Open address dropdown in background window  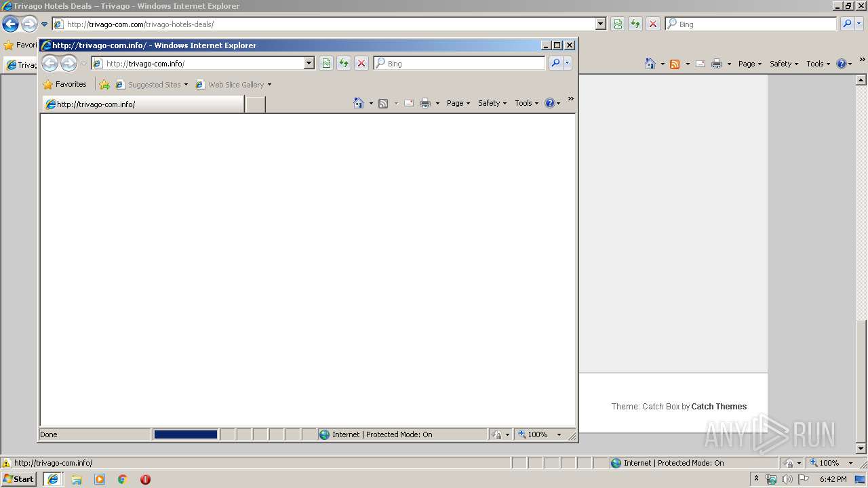coord(601,24)
